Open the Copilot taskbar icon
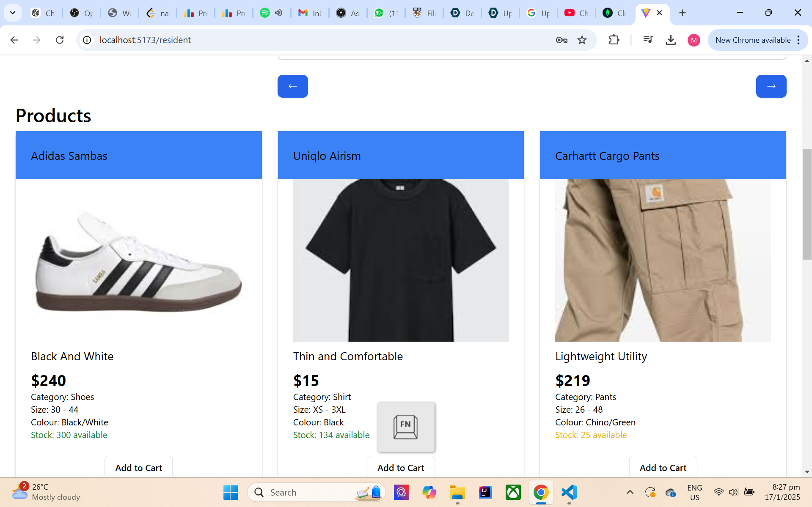This screenshot has height=507, width=812. point(429,492)
